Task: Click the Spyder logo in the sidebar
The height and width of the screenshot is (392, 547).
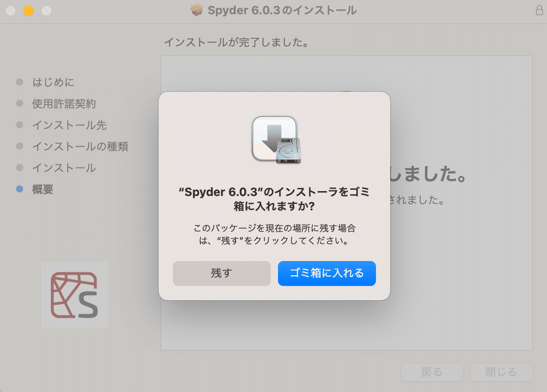Action: (x=74, y=295)
